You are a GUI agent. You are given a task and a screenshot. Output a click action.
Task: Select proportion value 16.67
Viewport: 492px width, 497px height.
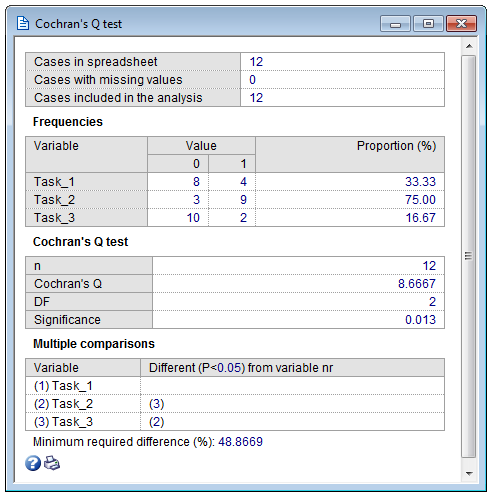tap(420, 218)
